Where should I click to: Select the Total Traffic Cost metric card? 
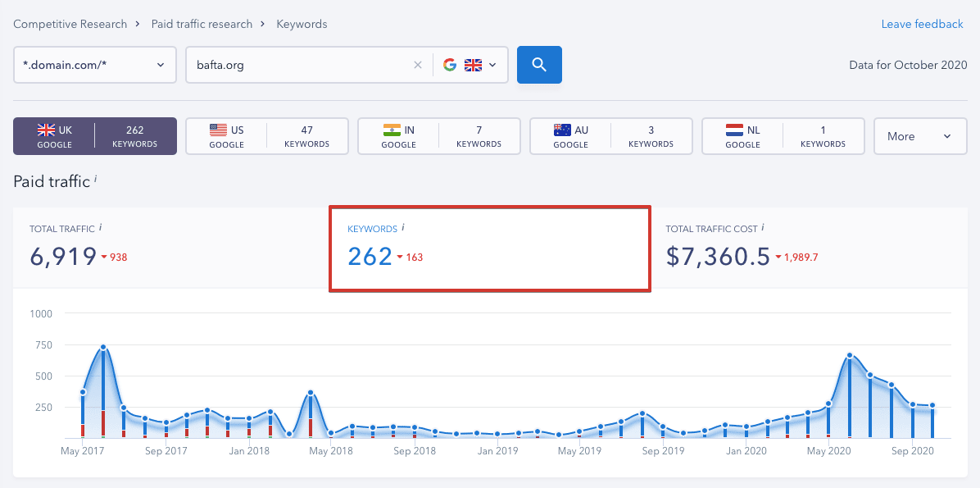click(x=810, y=248)
